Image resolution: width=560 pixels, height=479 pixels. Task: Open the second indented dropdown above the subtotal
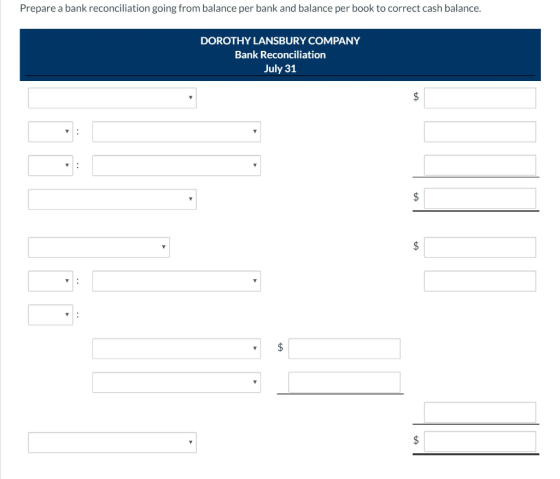tap(176, 382)
